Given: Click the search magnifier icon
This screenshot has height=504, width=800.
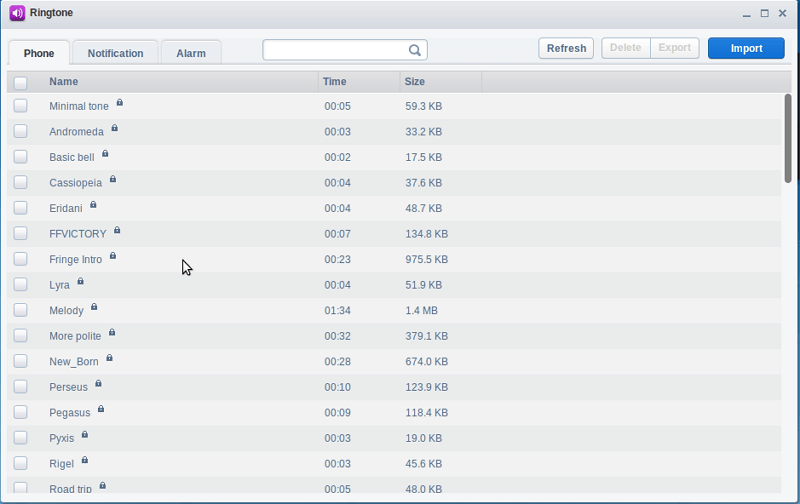Looking at the screenshot, I should pos(414,50).
